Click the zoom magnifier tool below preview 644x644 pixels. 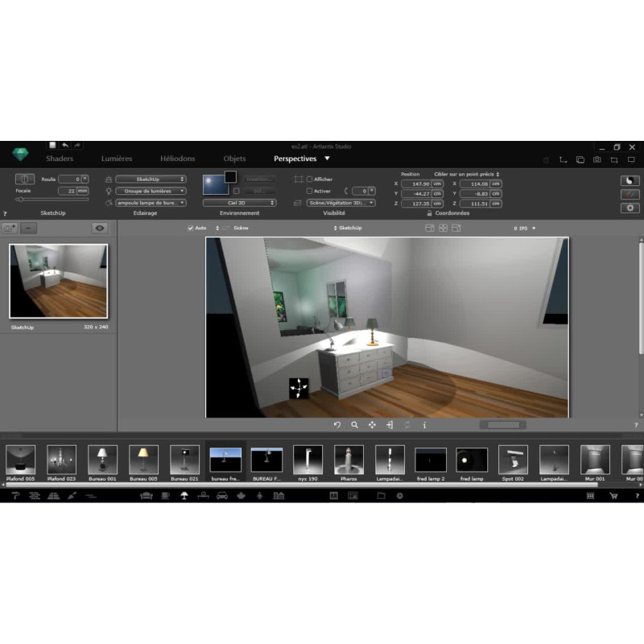(x=354, y=424)
